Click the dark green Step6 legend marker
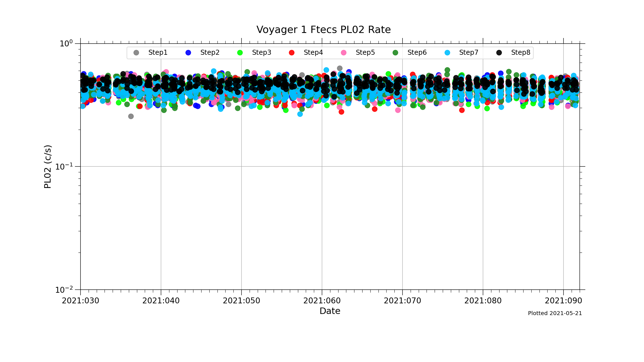This screenshot has width=644, height=362. (395, 53)
